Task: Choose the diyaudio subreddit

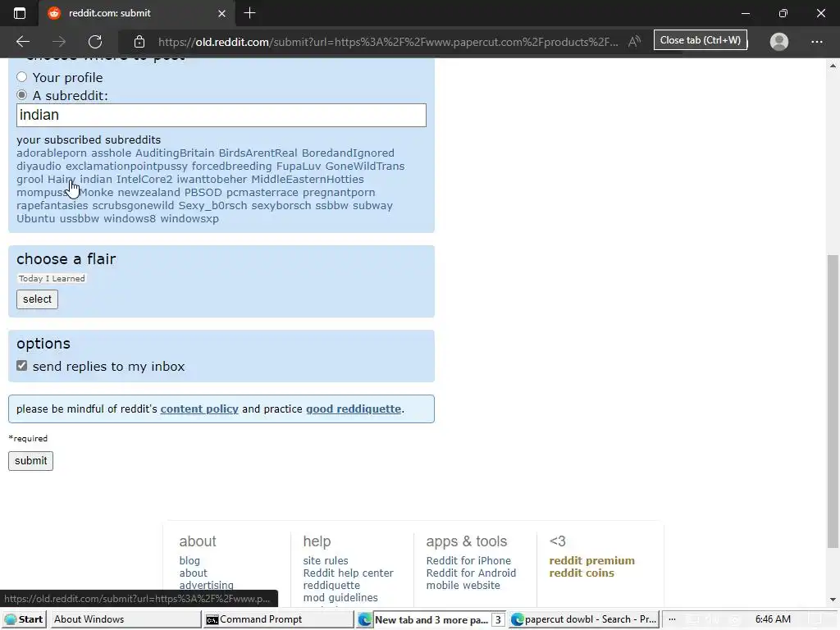Action: click(x=39, y=166)
